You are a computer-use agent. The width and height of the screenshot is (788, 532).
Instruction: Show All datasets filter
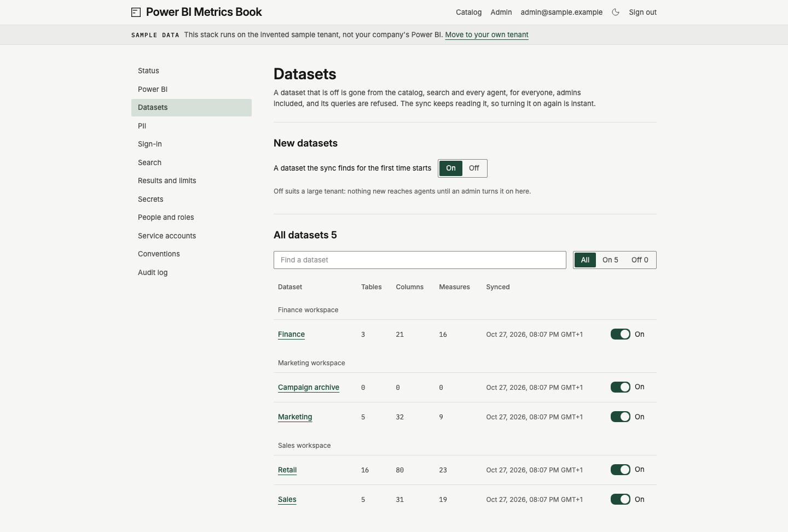[x=585, y=260]
